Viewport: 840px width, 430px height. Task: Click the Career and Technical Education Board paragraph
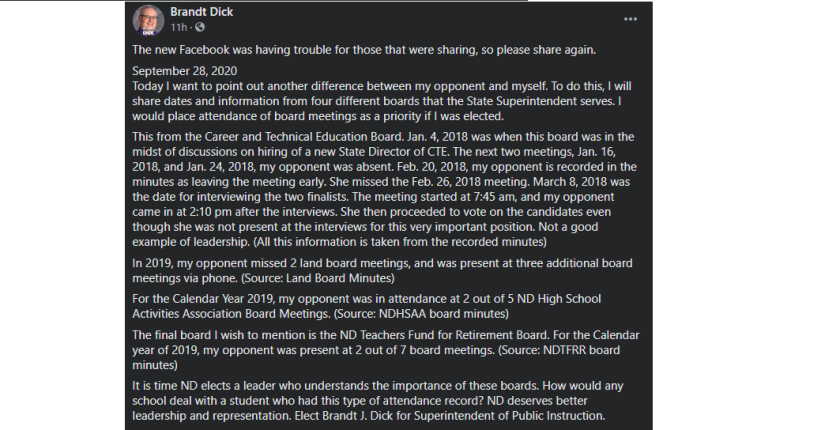coord(385,189)
